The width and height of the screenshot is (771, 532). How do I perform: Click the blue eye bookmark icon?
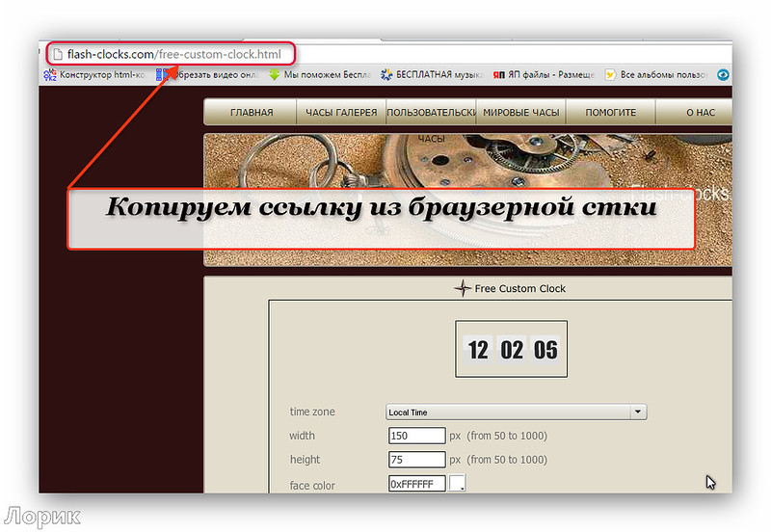point(723,74)
